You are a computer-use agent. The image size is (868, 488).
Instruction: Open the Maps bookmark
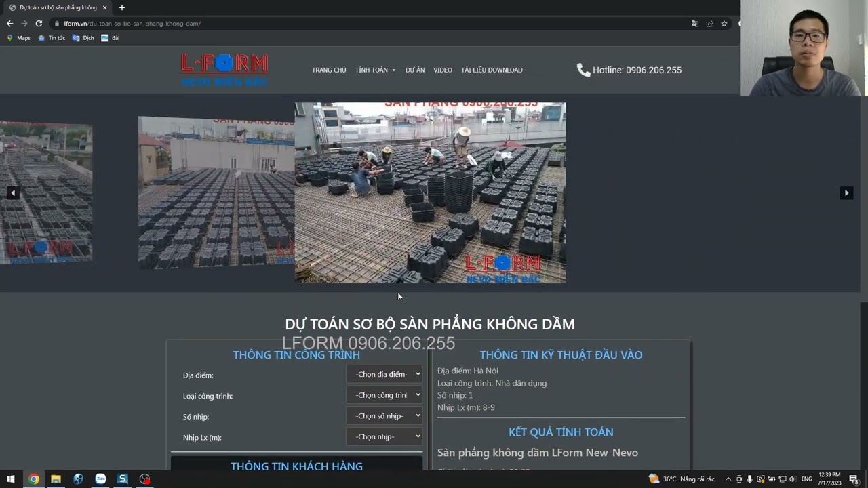(x=19, y=38)
